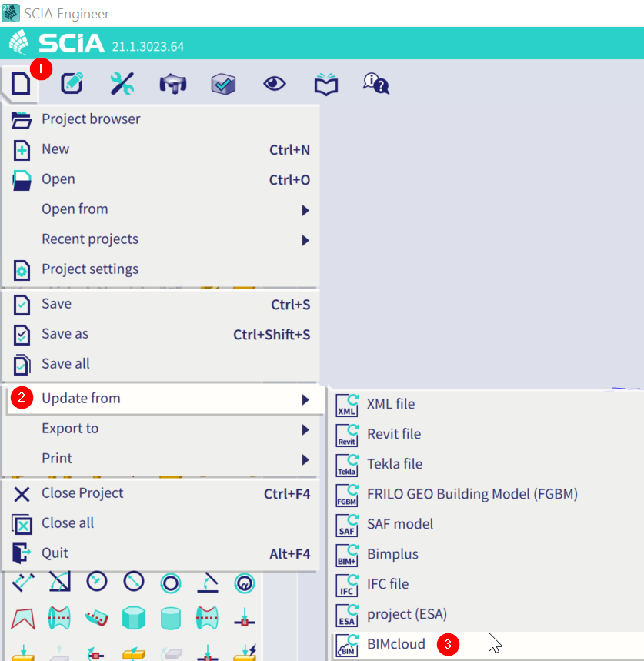Image resolution: width=644 pixels, height=661 pixels.
Task: Expand the Recent projects submenu arrow
Action: pyautogui.click(x=305, y=240)
